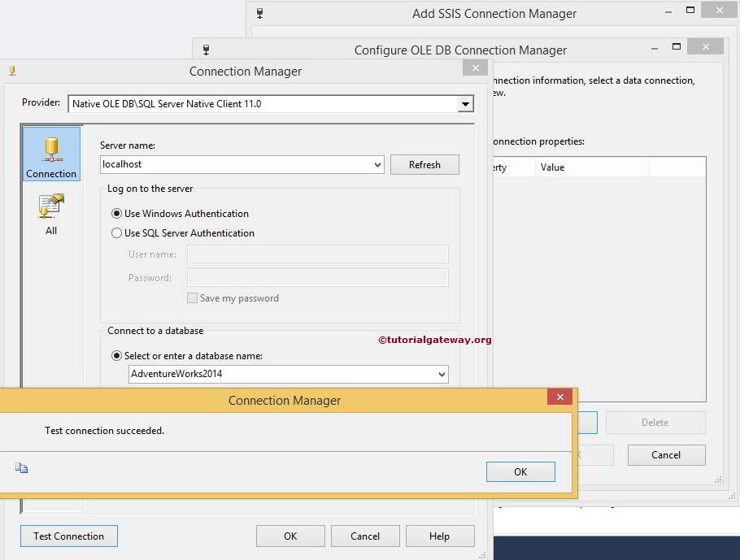Click the Delete button in the Configure dialog
740x560 pixels.
(x=655, y=422)
